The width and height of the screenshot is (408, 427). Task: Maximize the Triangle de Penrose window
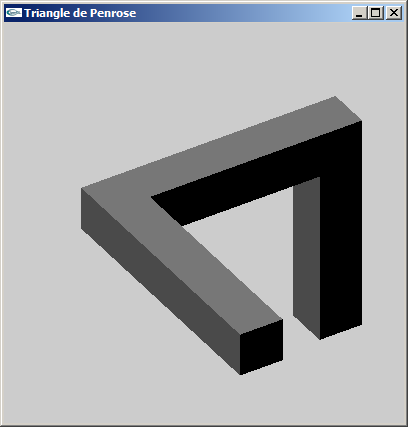pos(376,13)
